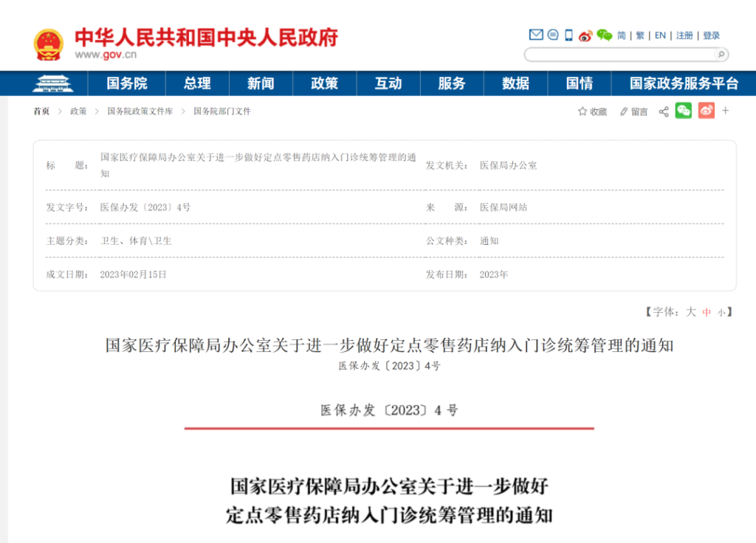Screen dimensions: 756x543
Task: Go to 国务院部门文件 breadcrumb
Action: pyautogui.click(x=221, y=111)
